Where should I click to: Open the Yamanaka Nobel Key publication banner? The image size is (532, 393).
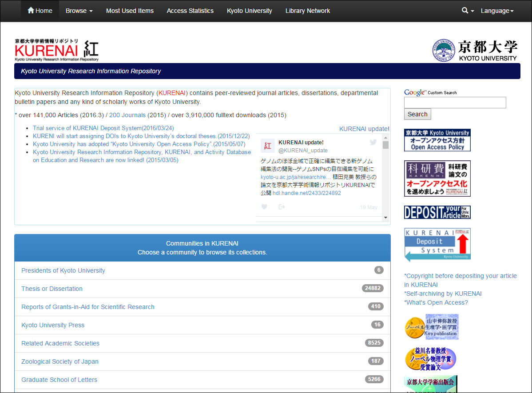click(x=432, y=327)
